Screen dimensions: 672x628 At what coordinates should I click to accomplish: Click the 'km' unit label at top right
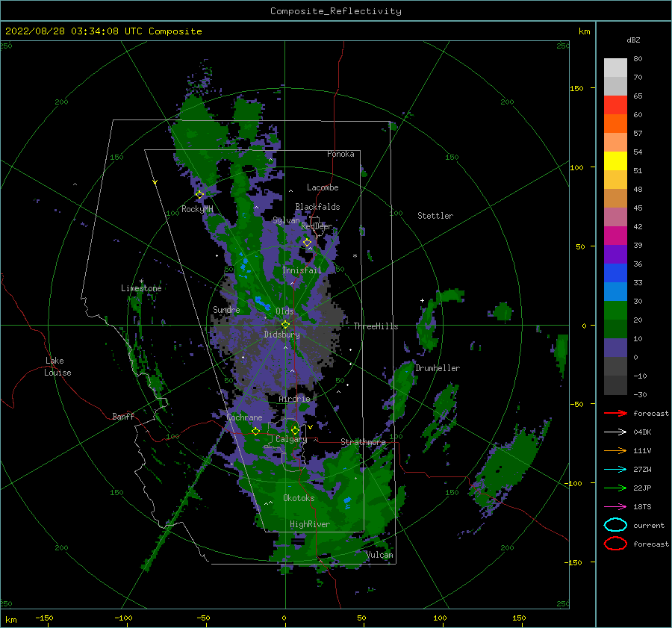click(584, 31)
